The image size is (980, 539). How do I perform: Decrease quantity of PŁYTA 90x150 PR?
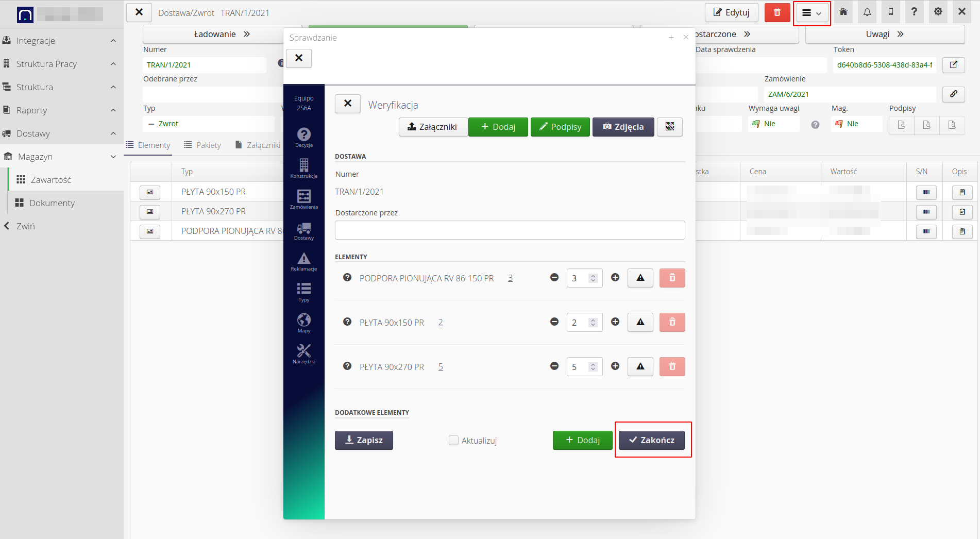[x=554, y=322]
